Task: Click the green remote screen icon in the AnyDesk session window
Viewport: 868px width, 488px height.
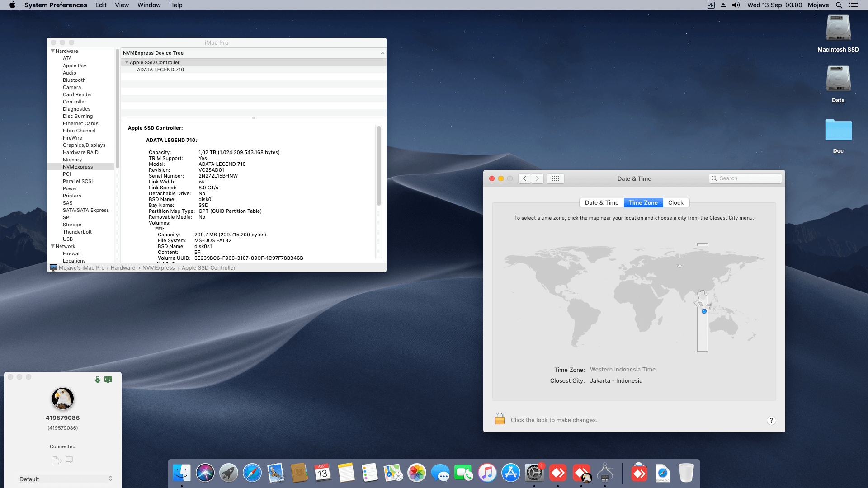Action: pyautogui.click(x=108, y=380)
